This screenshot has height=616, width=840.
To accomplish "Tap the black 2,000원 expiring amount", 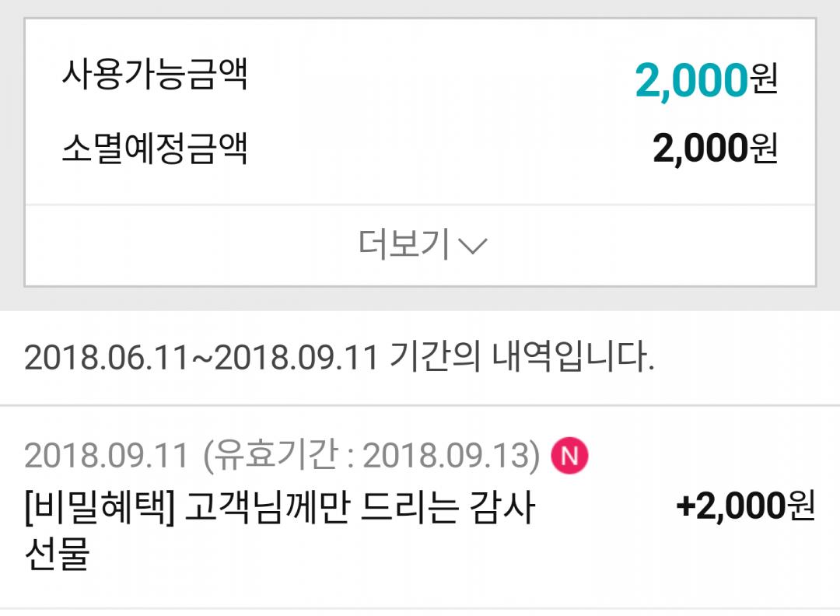I will pyautogui.click(x=715, y=149).
